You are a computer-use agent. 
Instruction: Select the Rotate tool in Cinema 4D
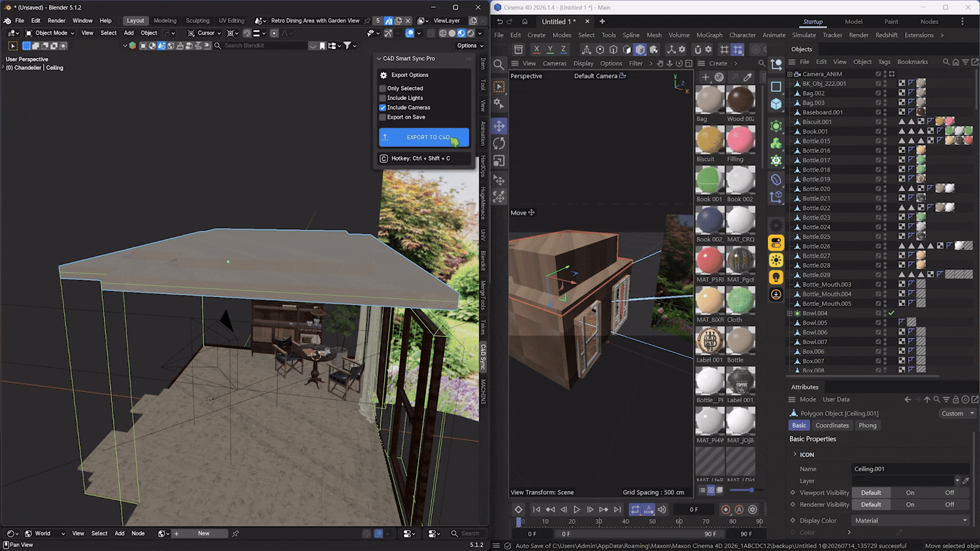(x=499, y=144)
